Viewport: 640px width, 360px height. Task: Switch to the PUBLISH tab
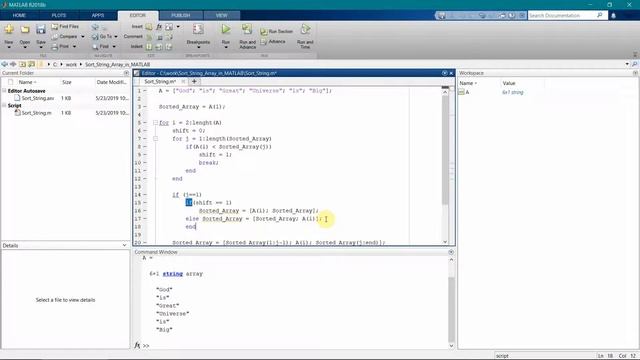(180, 16)
